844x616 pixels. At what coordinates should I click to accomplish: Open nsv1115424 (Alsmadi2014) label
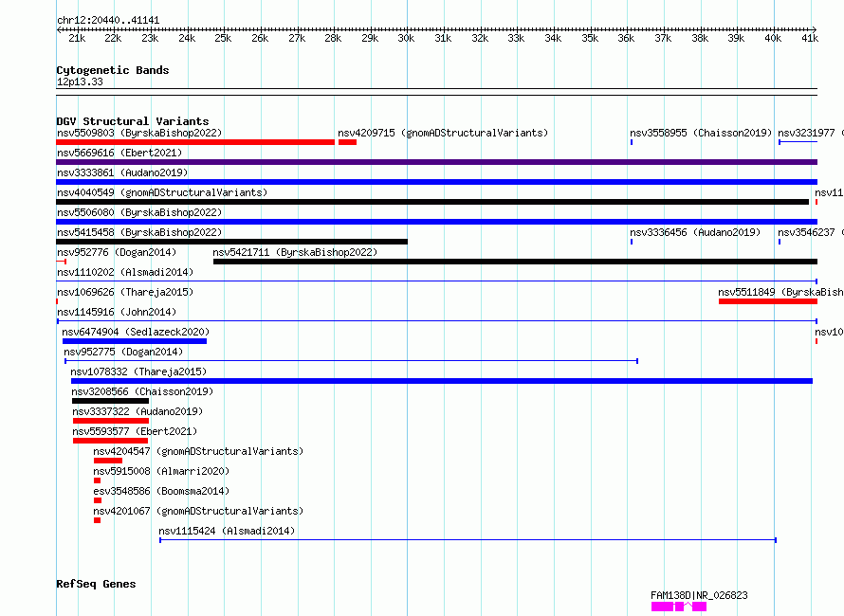click(x=227, y=531)
